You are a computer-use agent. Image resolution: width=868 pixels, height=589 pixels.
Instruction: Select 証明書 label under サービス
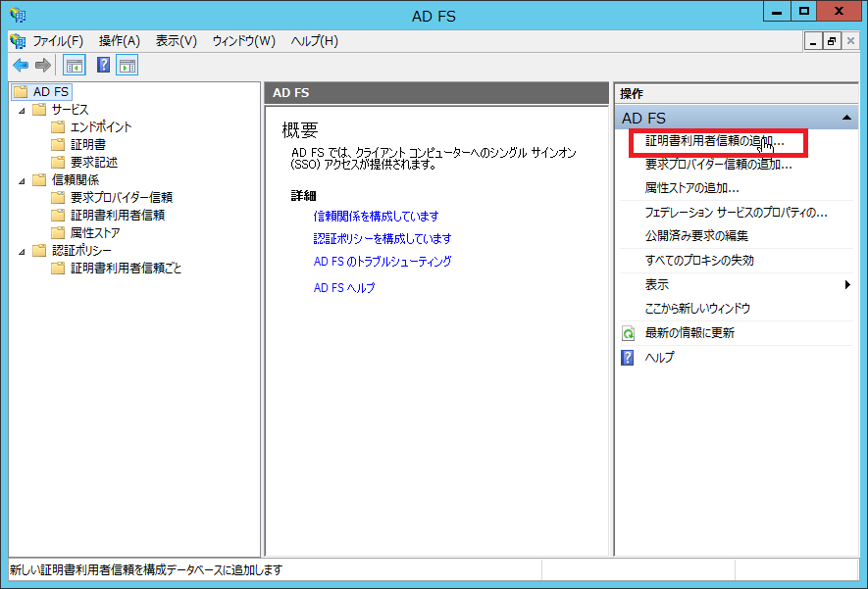click(x=88, y=144)
